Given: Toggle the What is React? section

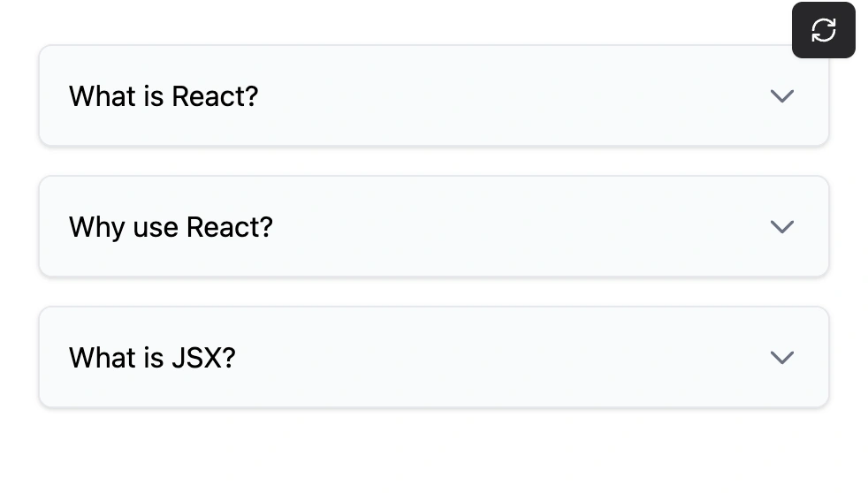Looking at the screenshot, I should [x=433, y=95].
